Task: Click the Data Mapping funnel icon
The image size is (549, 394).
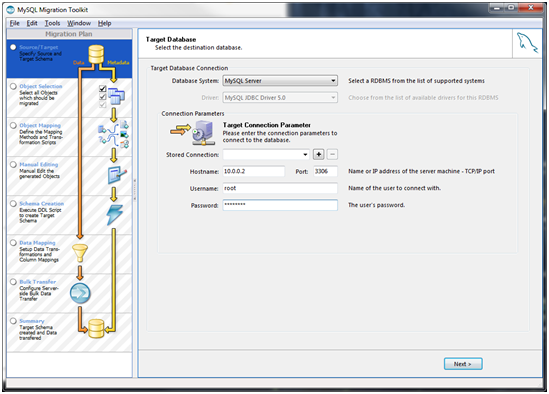Action: 80,253
